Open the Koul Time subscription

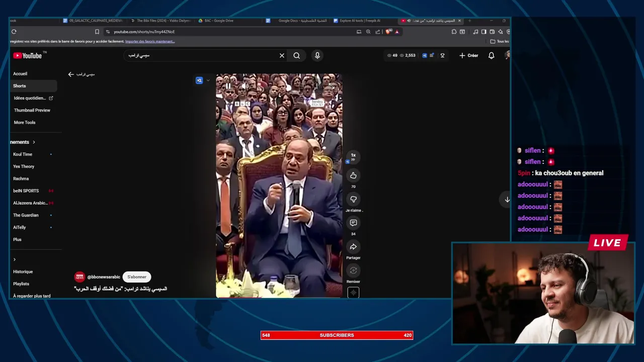[23, 154]
